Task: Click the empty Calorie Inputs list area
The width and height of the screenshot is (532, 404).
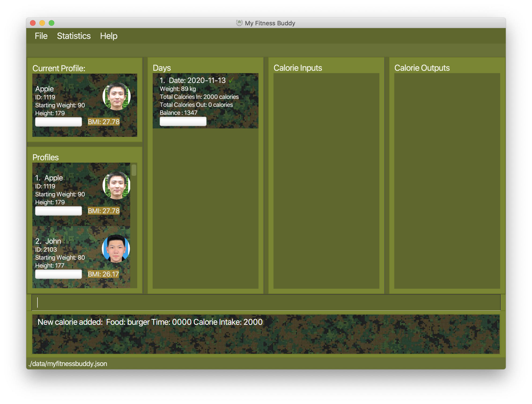Action: (x=326, y=181)
